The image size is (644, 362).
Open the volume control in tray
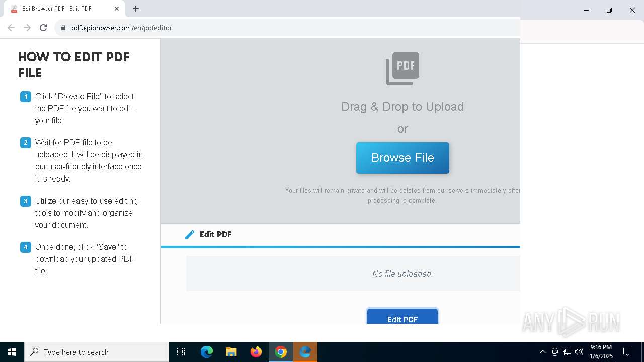tap(579, 352)
